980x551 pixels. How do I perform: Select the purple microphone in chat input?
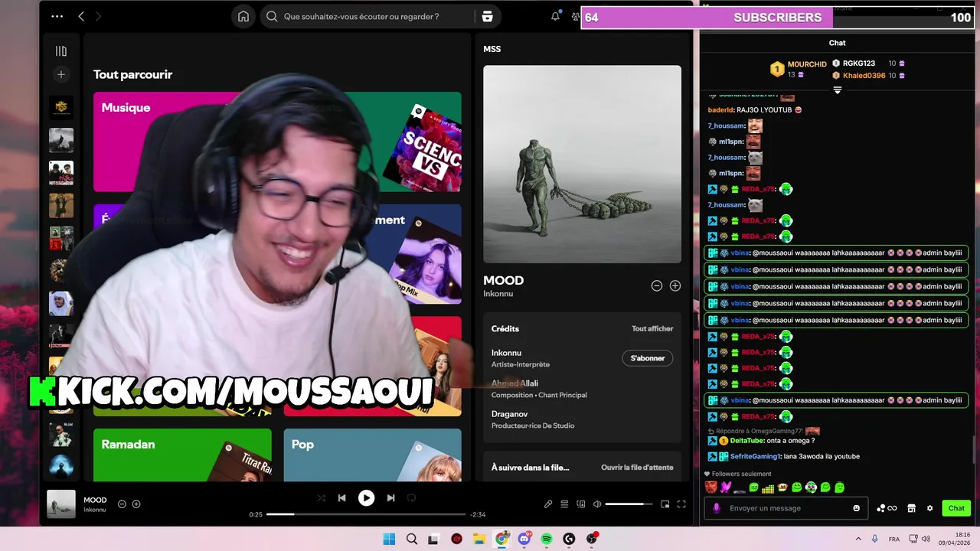click(717, 508)
